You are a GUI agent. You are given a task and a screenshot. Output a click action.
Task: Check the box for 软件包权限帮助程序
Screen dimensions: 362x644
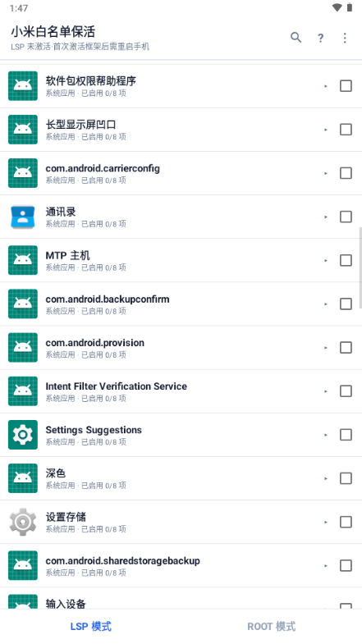pos(346,86)
